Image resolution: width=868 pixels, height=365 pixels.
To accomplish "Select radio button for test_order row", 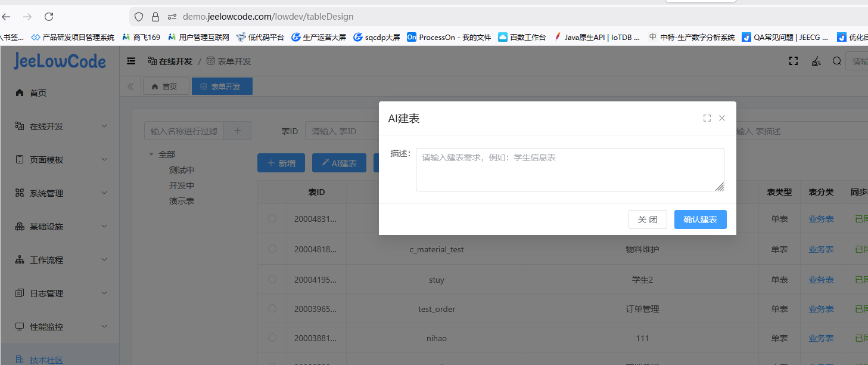I will (x=272, y=308).
